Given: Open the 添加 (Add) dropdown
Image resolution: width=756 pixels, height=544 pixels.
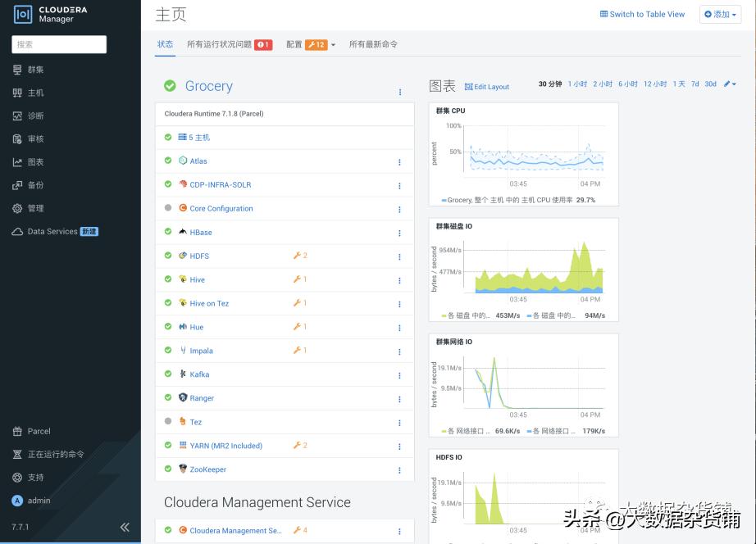Looking at the screenshot, I should (719, 13).
